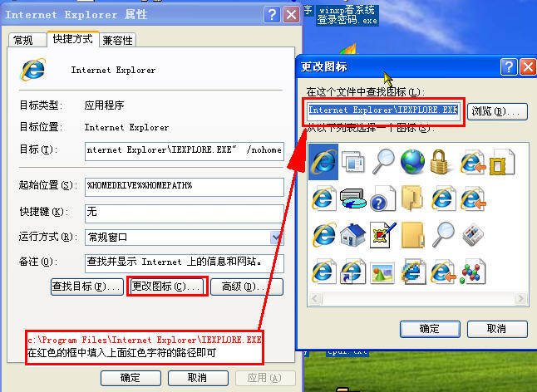Click the 快捷键 shortcut key field
The height and width of the screenshot is (392, 537).
(185, 213)
